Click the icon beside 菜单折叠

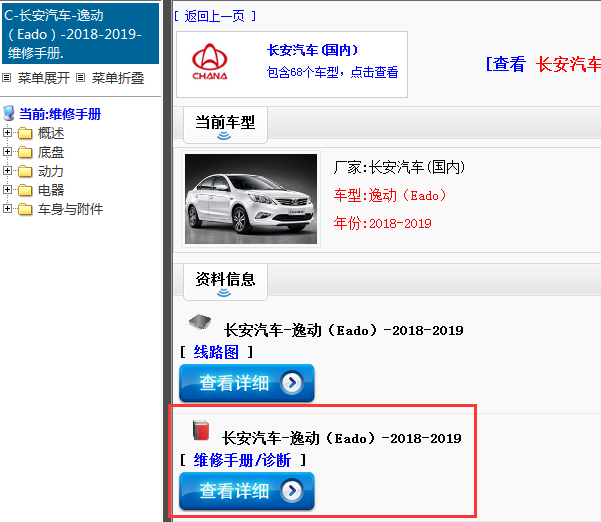(80, 78)
